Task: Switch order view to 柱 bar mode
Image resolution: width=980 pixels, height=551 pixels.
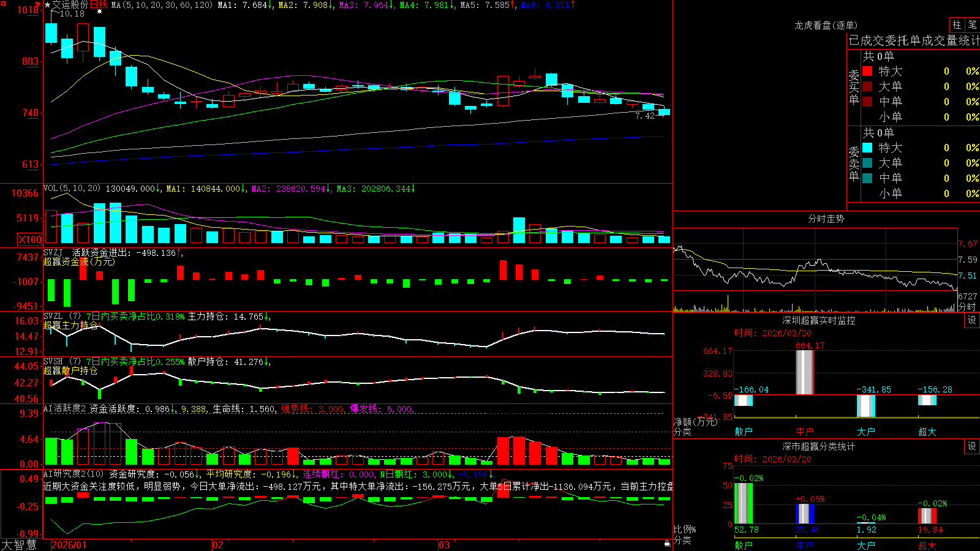Action: click(x=957, y=25)
